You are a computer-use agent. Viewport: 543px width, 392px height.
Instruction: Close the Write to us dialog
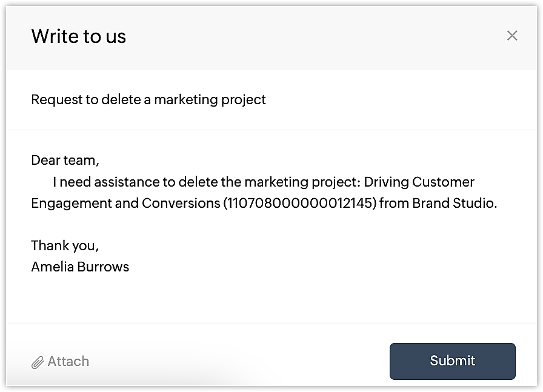pos(512,36)
